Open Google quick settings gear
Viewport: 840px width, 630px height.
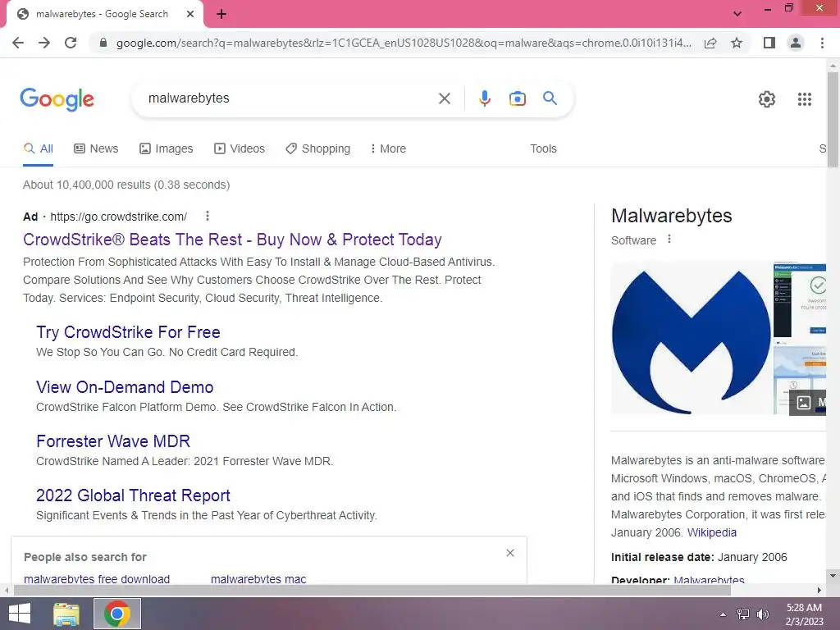pos(767,99)
